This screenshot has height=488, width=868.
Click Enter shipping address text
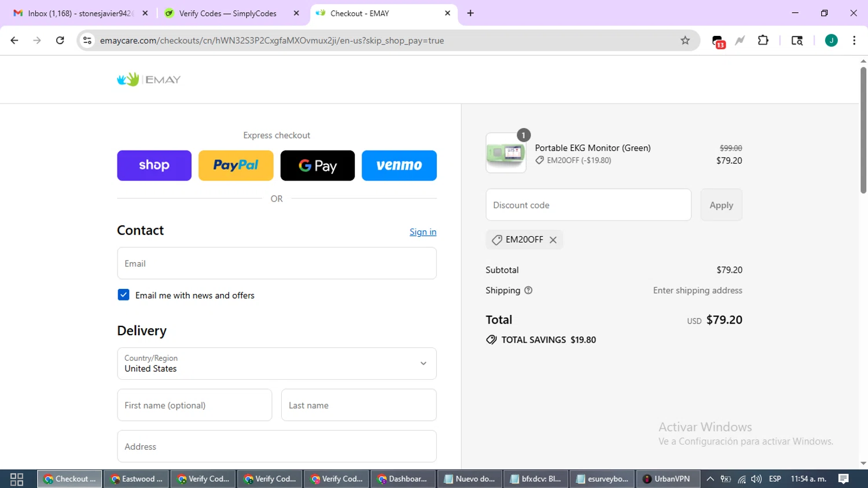(698, 291)
